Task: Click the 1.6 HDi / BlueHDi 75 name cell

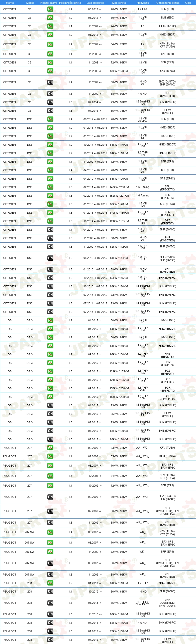Action: (x=142, y=603)
